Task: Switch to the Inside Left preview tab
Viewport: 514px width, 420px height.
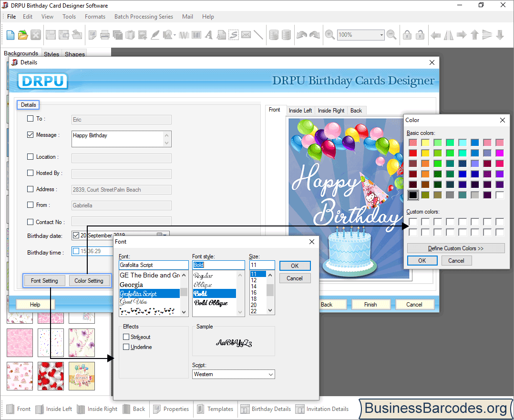Action: tap(300, 111)
